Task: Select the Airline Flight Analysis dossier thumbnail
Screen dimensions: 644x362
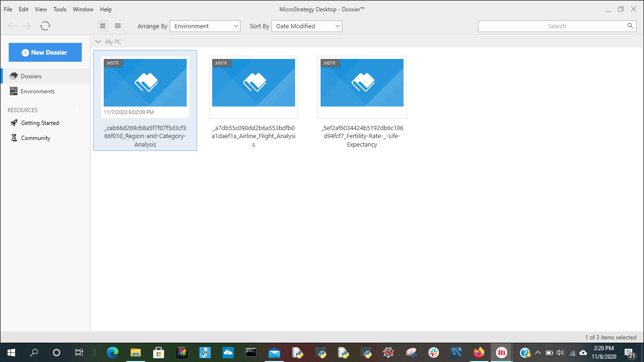Action: coord(254,83)
